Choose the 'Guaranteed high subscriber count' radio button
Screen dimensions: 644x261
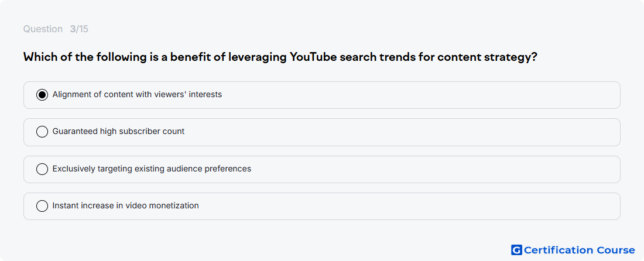(x=42, y=132)
